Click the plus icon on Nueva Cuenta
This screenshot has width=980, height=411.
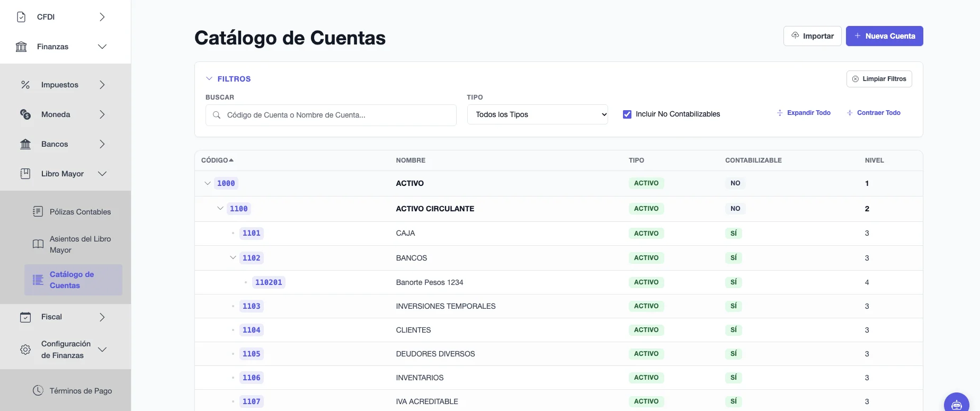tap(858, 35)
